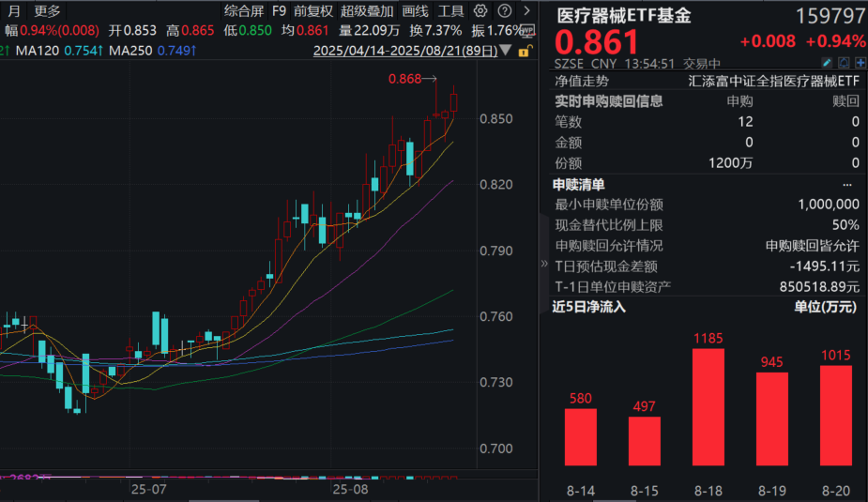Click the 综合屏 button
This screenshot has height=502, width=868.
click(243, 11)
